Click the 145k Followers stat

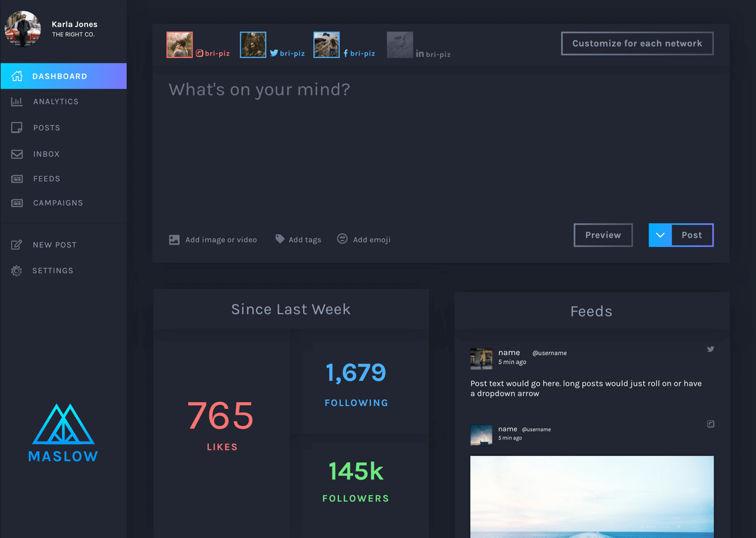356,481
